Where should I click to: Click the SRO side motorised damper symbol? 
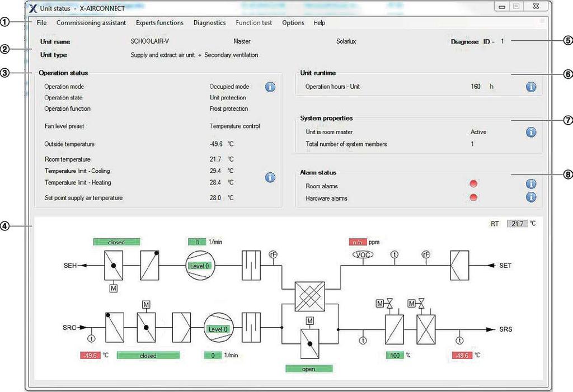(x=146, y=327)
